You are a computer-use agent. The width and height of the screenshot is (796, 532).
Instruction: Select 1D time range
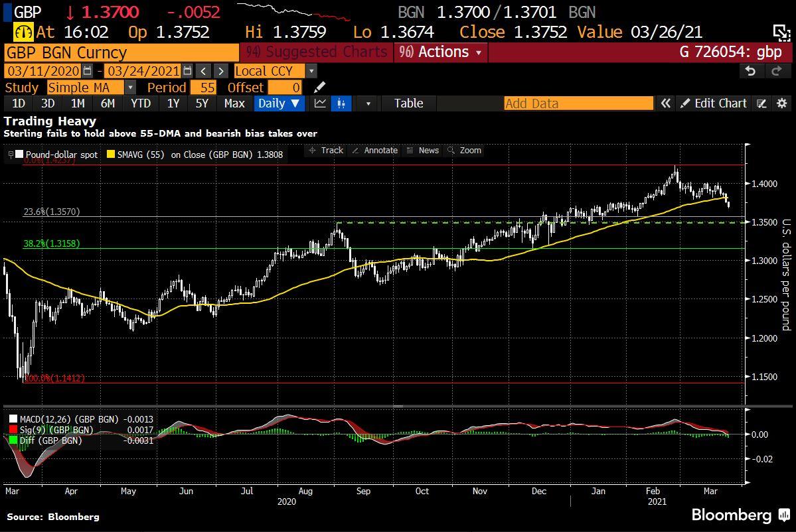pos(19,103)
